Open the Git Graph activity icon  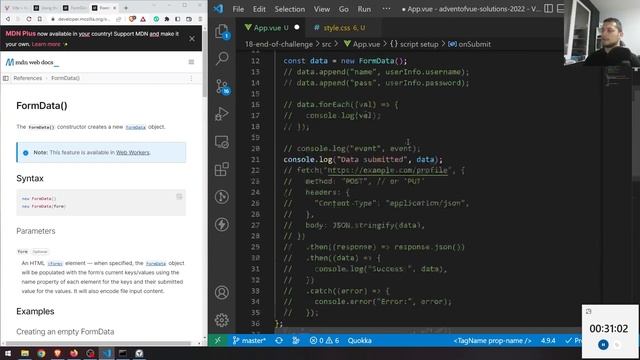pos(222,197)
